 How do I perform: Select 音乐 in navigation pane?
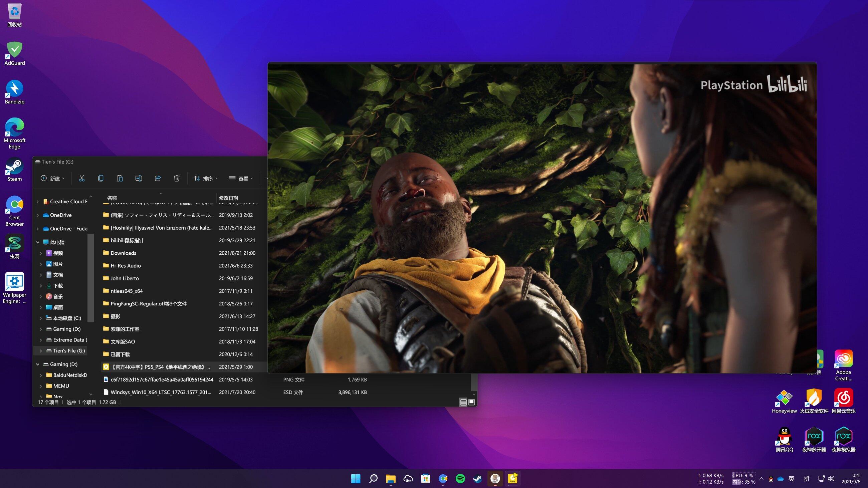click(x=58, y=296)
